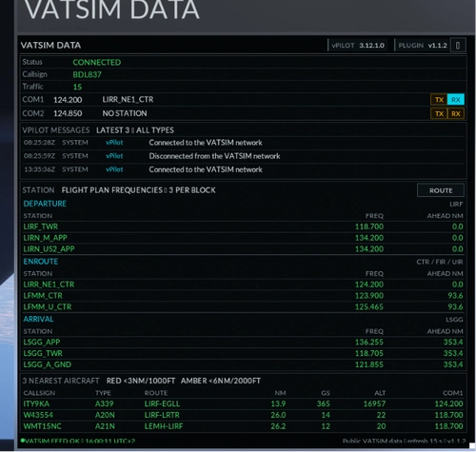Click frequency 125.465 for LFMM_U_CTR
The width and height of the screenshot is (476, 452).
pos(369,306)
